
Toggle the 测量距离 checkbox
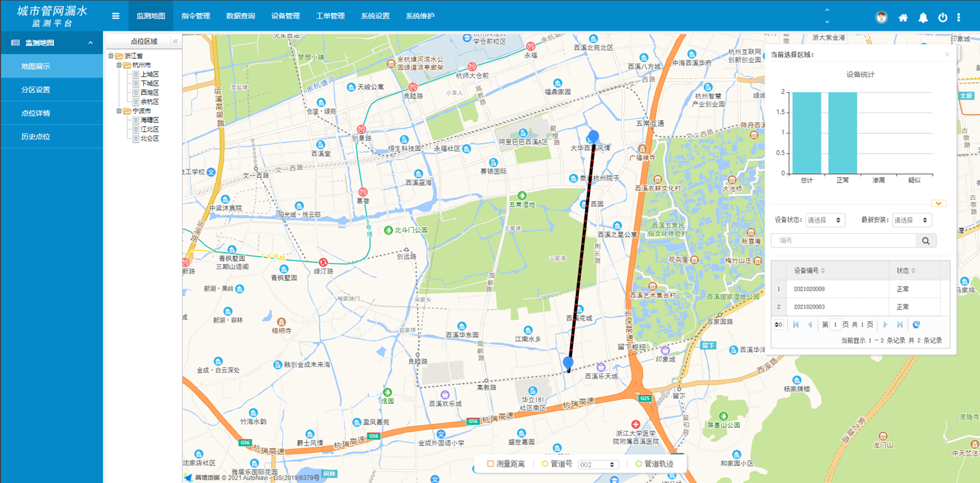pyautogui.click(x=490, y=464)
